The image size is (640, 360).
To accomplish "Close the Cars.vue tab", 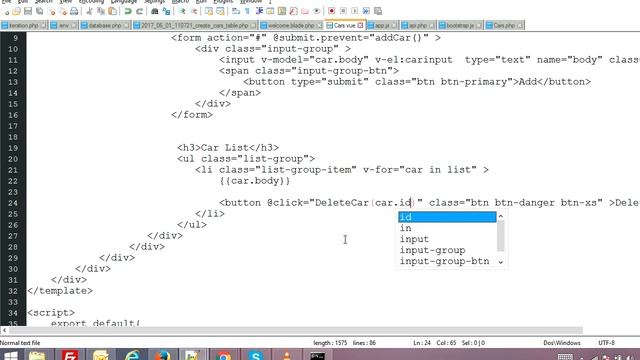I will [x=360, y=25].
